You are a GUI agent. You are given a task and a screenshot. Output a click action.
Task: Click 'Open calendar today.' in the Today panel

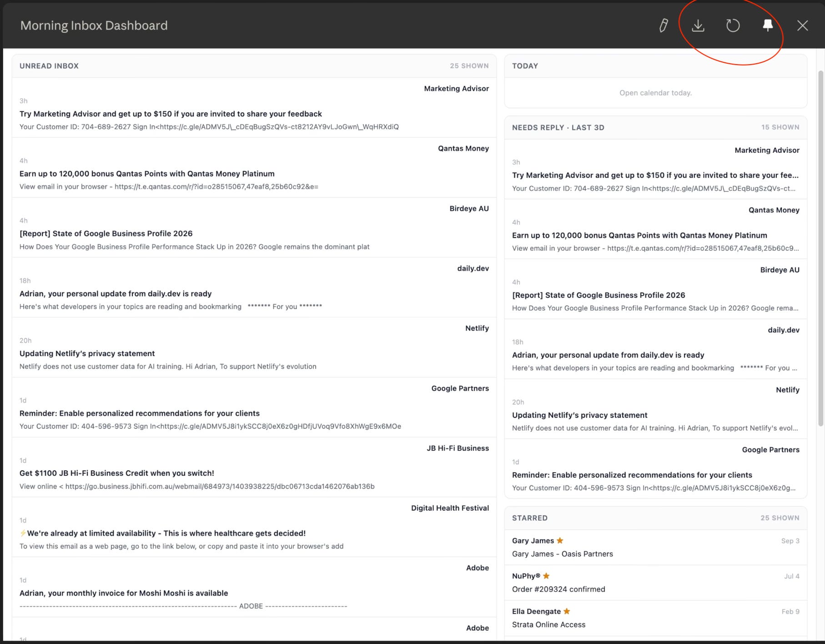(x=655, y=93)
